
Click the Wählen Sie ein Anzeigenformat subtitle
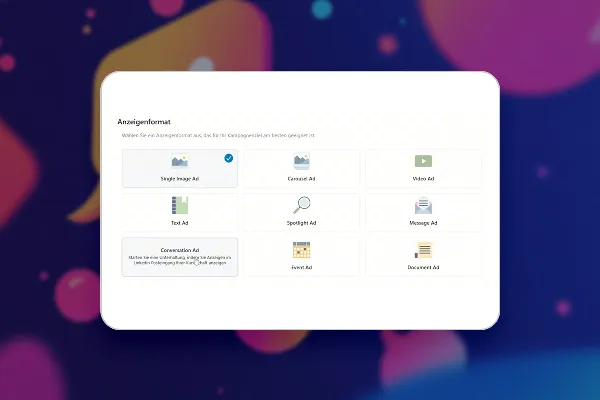[x=218, y=135]
